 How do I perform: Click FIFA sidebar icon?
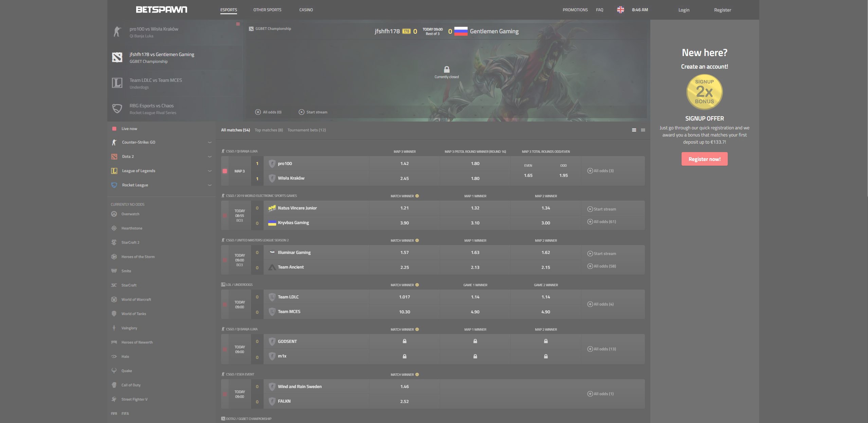(114, 413)
